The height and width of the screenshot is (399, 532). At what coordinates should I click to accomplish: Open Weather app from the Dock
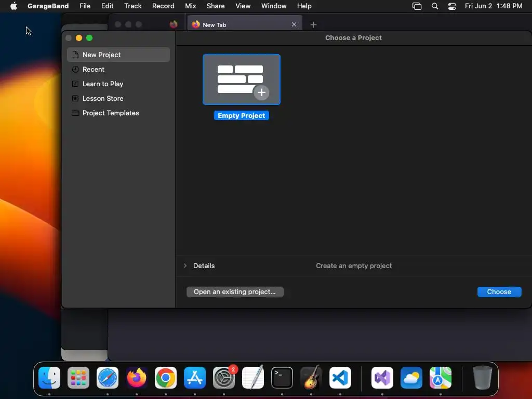click(x=411, y=378)
